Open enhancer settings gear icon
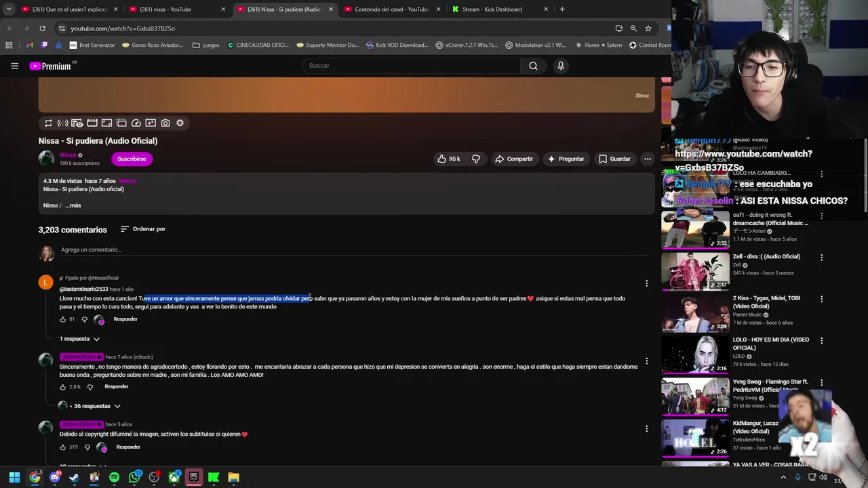This screenshot has height=488, width=868. click(180, 123)
